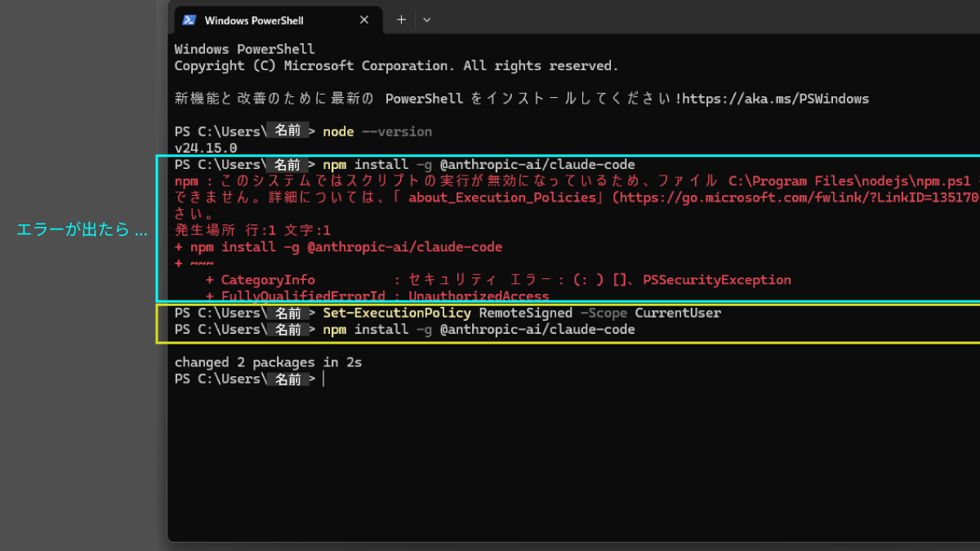Click the 'PSSecurityException' error text

coord(717,280)
